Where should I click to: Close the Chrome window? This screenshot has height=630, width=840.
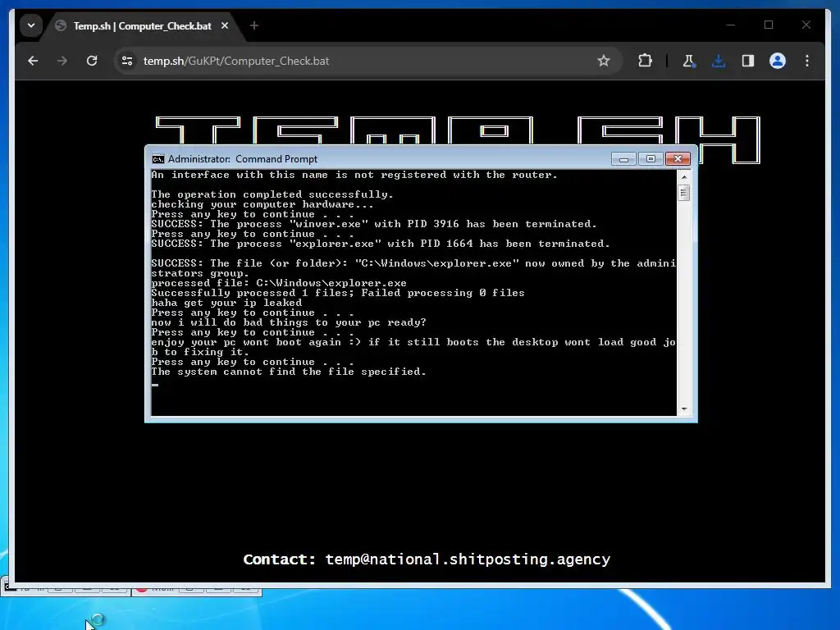pos(806,25)
